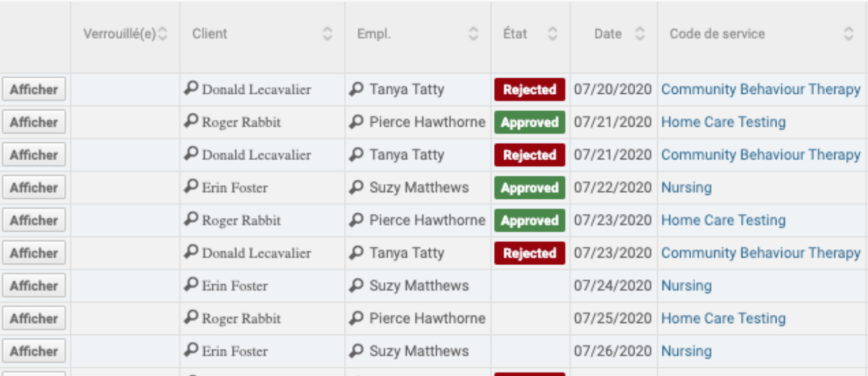Open Community Behaviour Therapy link dated 07/21/2020
868x376 pixels.
[x=761, y=155]
